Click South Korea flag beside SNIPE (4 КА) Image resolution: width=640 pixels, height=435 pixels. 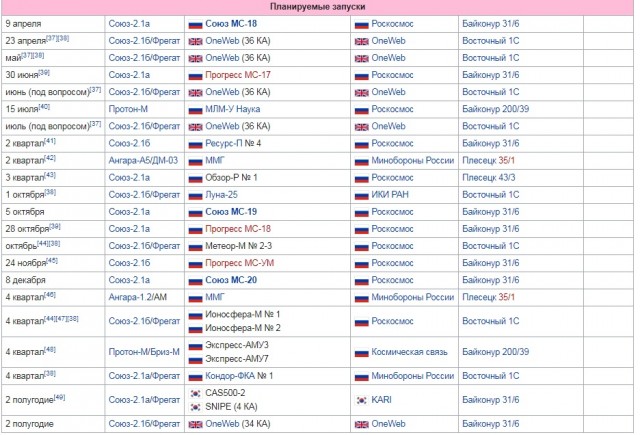(x=196, y=407)
